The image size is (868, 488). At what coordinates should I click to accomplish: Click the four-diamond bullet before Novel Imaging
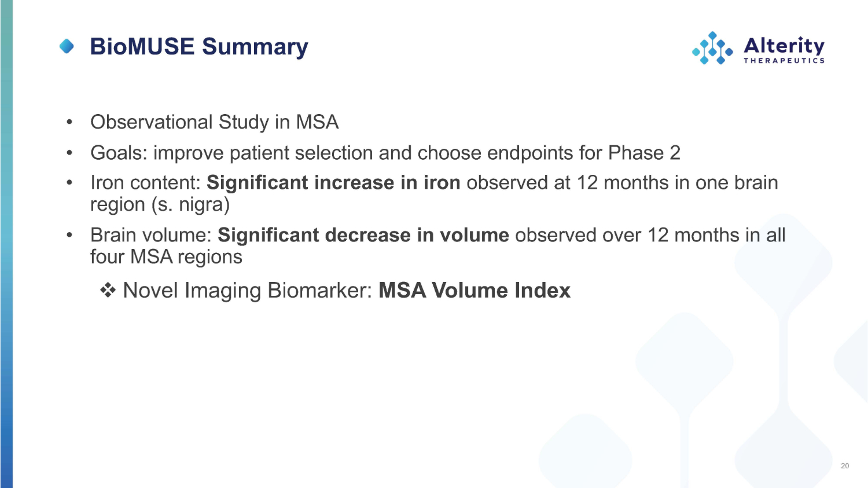coord(108,290)
